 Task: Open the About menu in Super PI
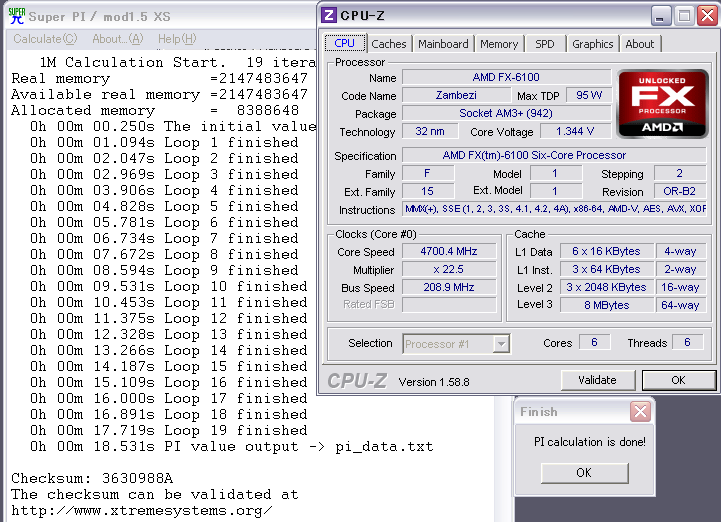[118, 39]
